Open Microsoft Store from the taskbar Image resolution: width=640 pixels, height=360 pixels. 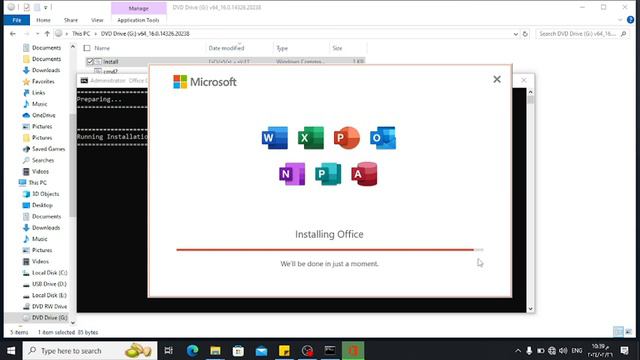tap(238, 351)
